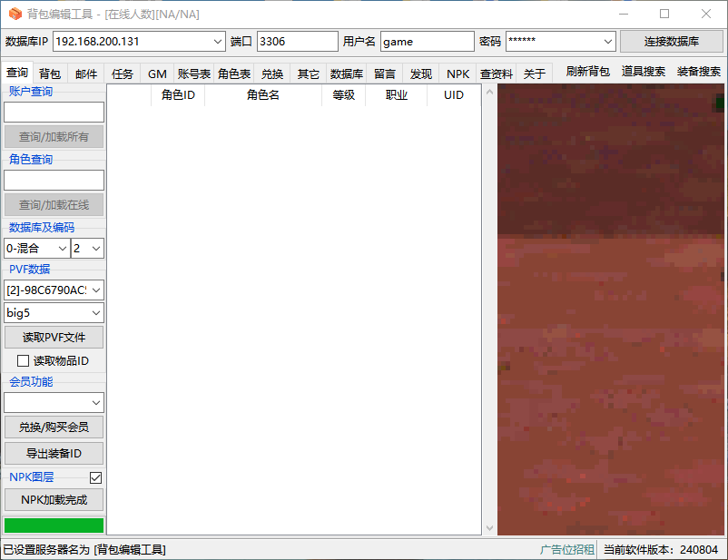This screenshot has width=728, height=560.
Task: Click the 广告位招租 link
Action: coord(568,549)
